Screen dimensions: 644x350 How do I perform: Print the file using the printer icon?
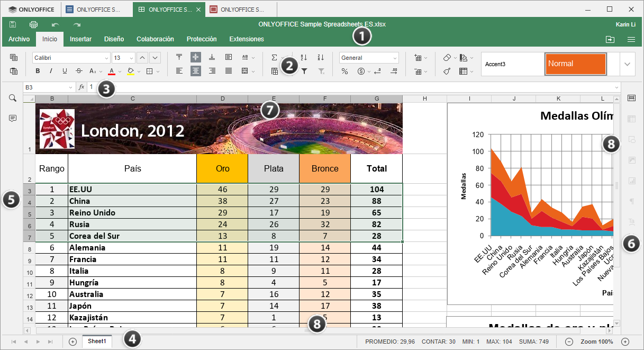click(x=34, y=24)
